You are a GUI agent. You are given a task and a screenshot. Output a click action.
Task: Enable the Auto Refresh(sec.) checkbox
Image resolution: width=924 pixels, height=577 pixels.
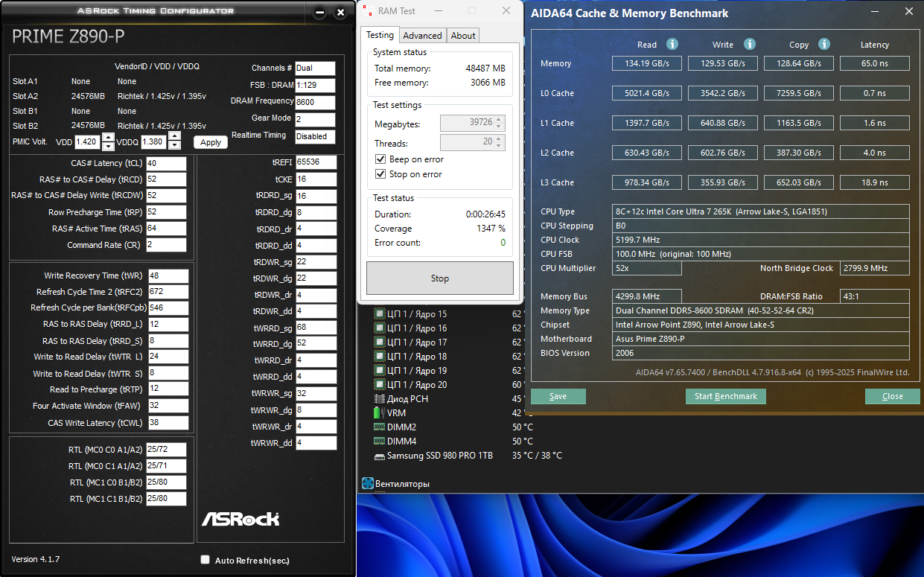(x=205, y=560)
